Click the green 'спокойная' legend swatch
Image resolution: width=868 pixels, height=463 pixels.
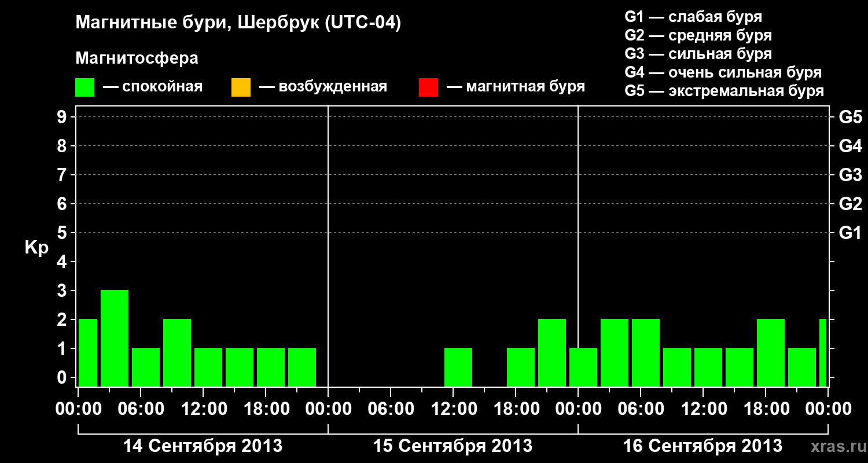pos(85,87)
